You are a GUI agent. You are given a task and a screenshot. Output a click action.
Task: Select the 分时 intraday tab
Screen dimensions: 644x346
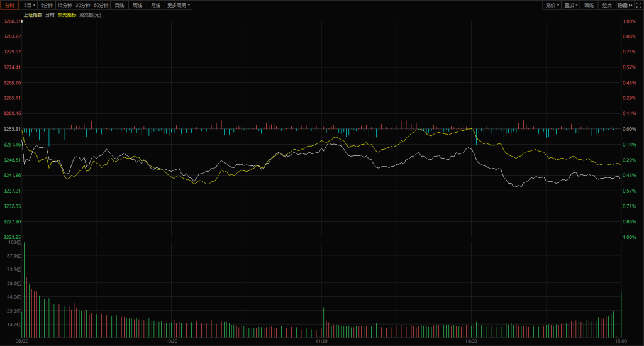coord(10,5)
